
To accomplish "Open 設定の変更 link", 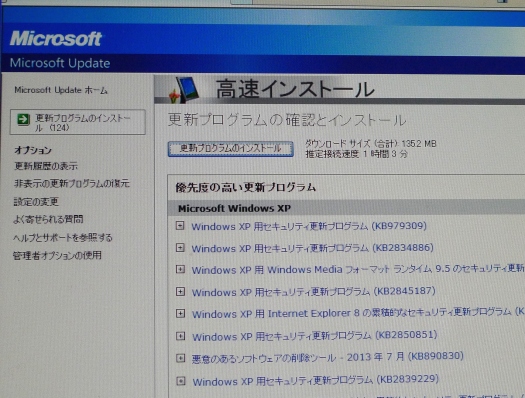I will (36, 202).
